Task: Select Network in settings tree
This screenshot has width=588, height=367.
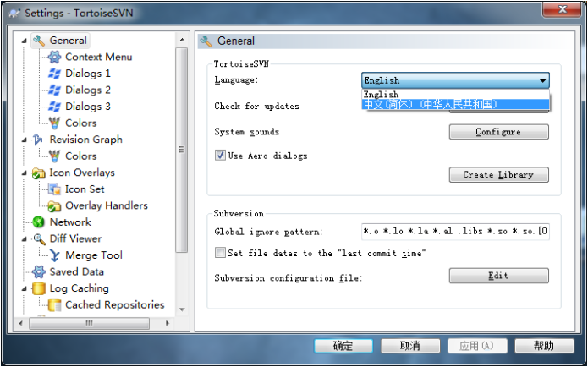Action: (x=70, y=222)
